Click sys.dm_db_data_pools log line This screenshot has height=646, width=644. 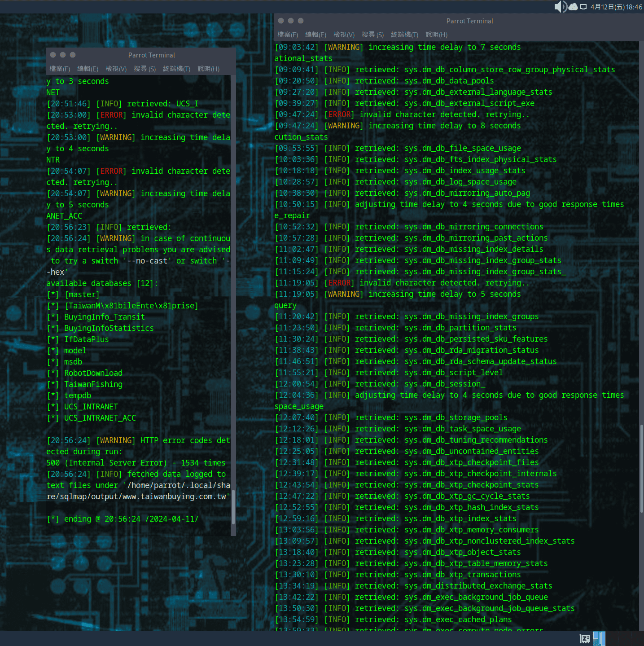click(x=384, y=81)
